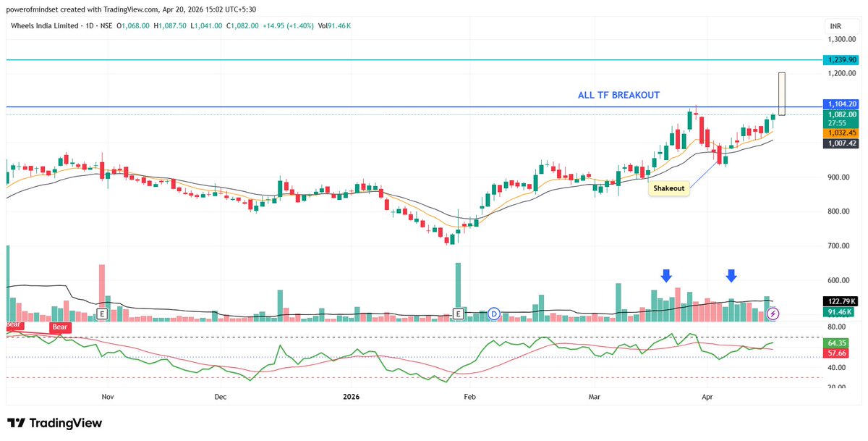The image size is (868, 441).
Task: Click the Vol 91.46K legend value
Action: [335, 25]
